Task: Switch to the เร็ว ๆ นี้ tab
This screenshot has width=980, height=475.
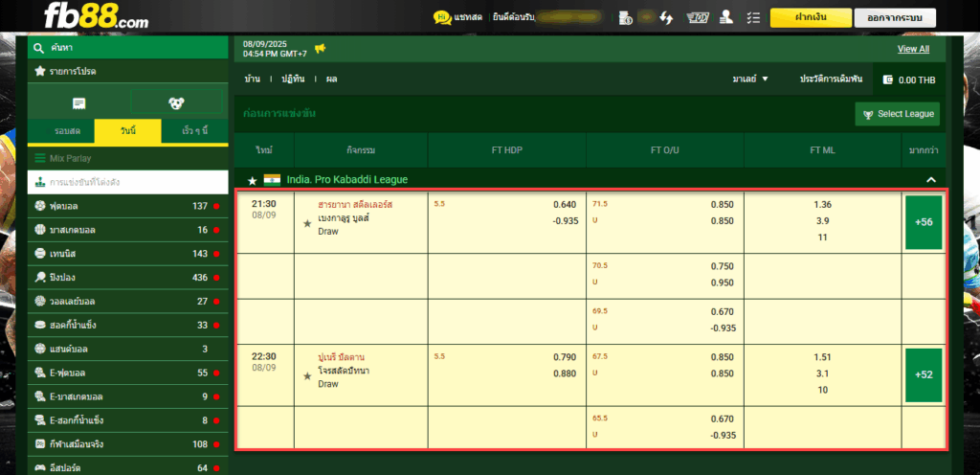Action: (x=194, y=131)
